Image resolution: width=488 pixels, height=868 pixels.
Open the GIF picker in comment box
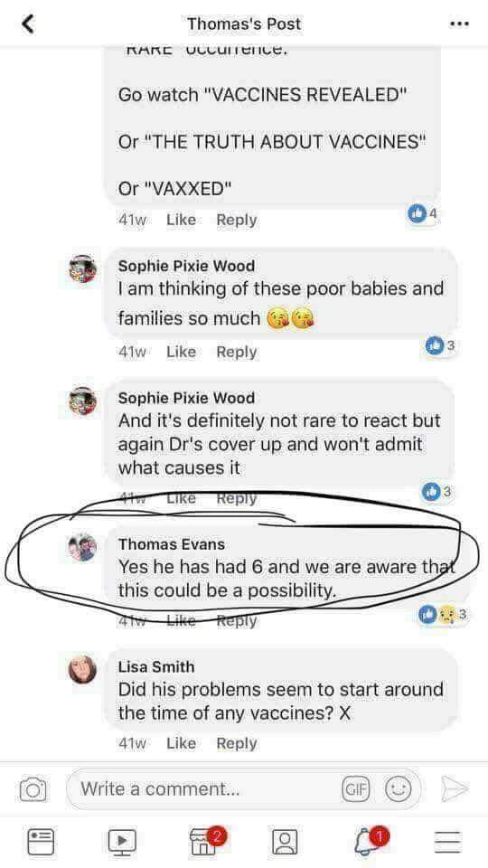356,788
